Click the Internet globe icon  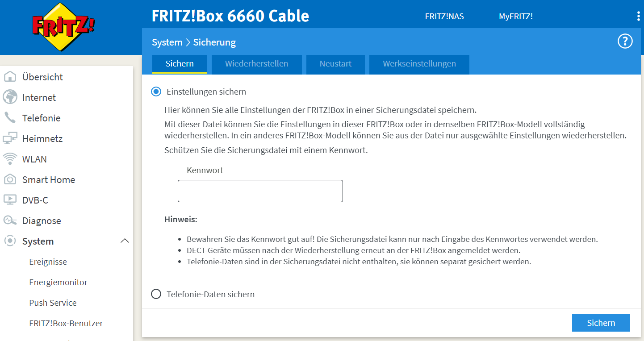[10, 97]
